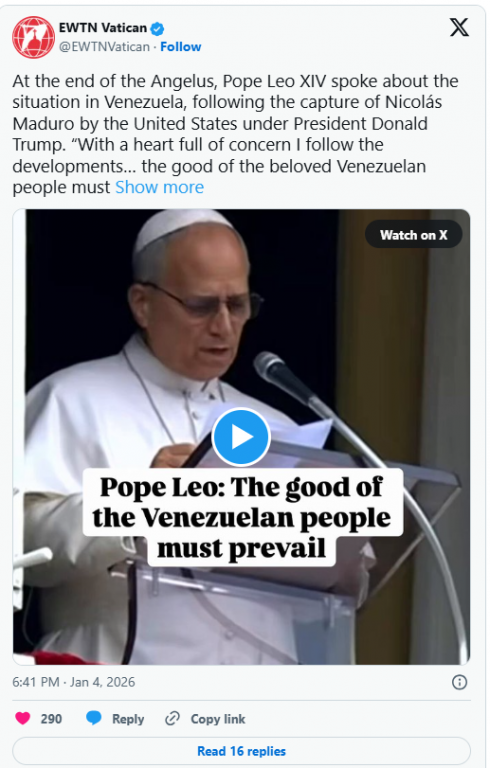
Task: Click the 290 likes count
Action: click(51, 719)
